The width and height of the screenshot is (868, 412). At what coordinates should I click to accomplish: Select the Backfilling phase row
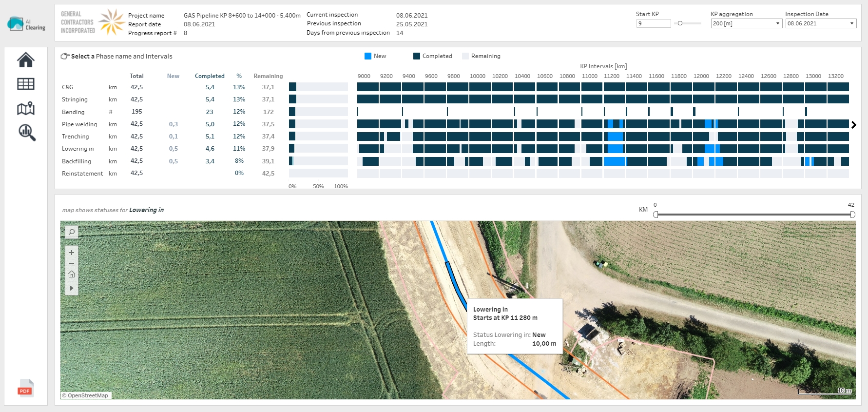[77, 161]
